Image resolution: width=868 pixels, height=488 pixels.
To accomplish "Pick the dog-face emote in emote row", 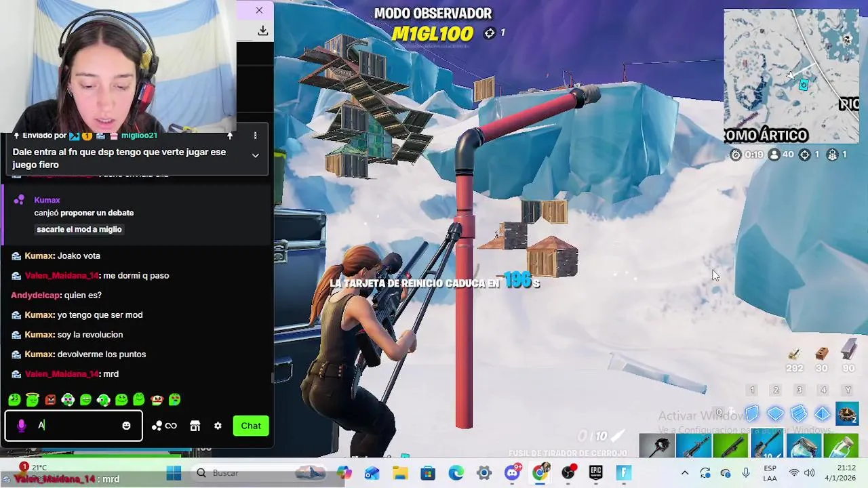I will click(x=157, y=400).
